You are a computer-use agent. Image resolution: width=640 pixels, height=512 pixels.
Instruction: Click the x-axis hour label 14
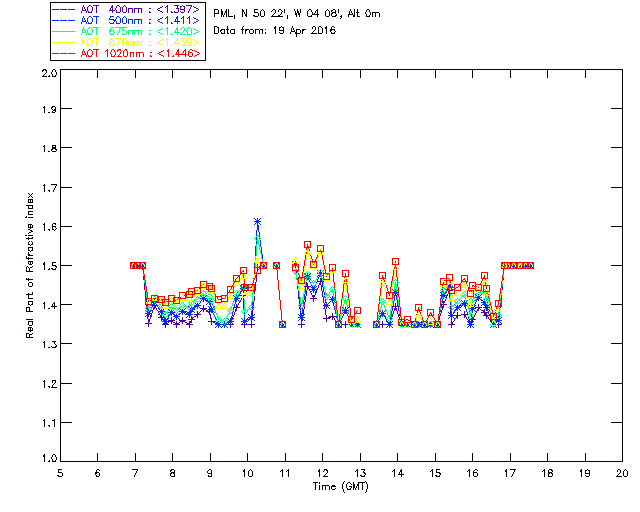point(398,473)
